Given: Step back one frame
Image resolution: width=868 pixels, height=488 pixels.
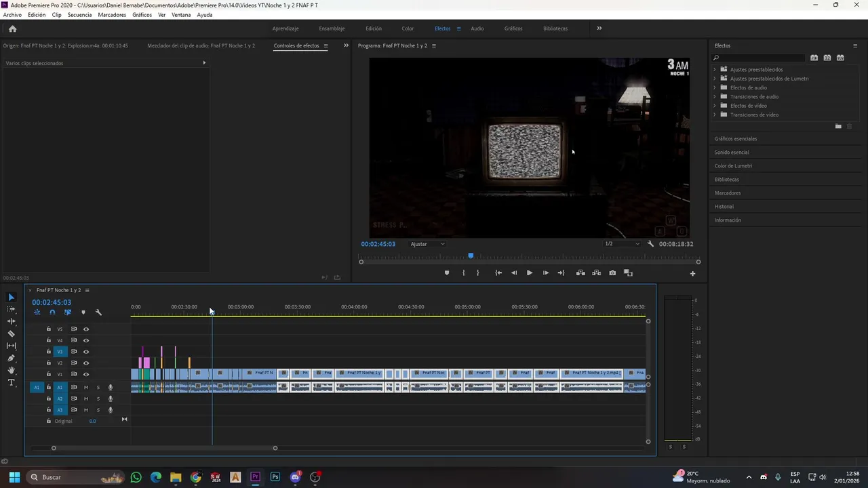Looking at the screenshot, I should 514,273.
